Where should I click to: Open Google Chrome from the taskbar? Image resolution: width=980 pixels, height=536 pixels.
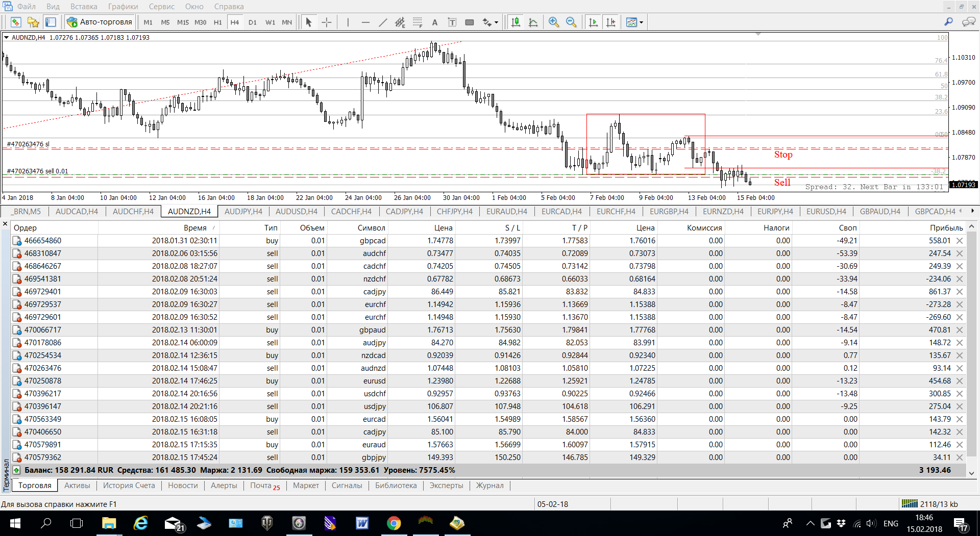tap(394, 523)
